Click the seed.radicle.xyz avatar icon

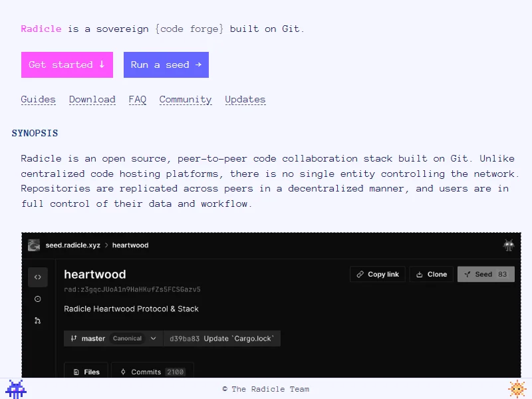[x=34, y=245]
